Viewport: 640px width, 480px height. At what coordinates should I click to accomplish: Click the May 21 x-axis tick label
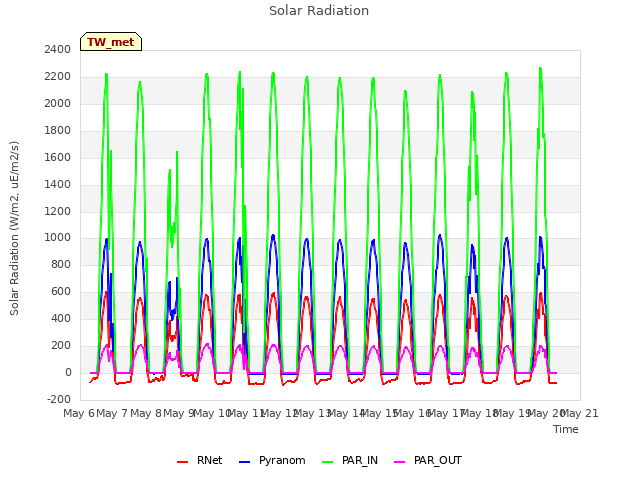click(x=580, y=413)
